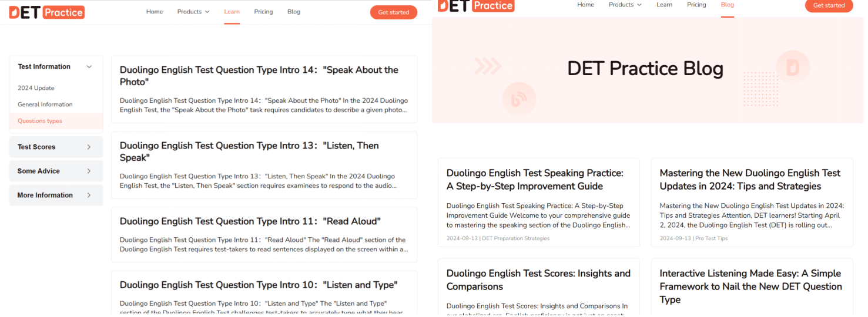Click the Speak About the Photo excerpt text

pyautogui.click(x=264, y=105)
